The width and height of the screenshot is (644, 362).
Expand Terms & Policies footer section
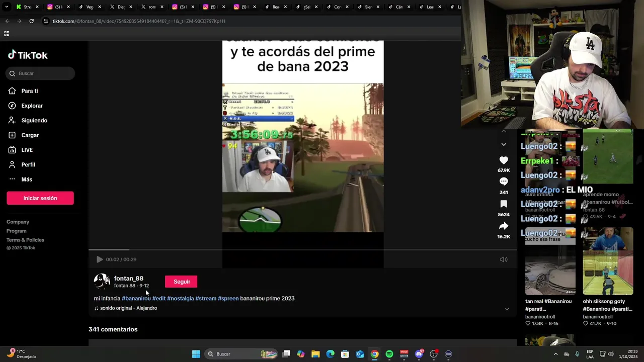tap(25, 240)
